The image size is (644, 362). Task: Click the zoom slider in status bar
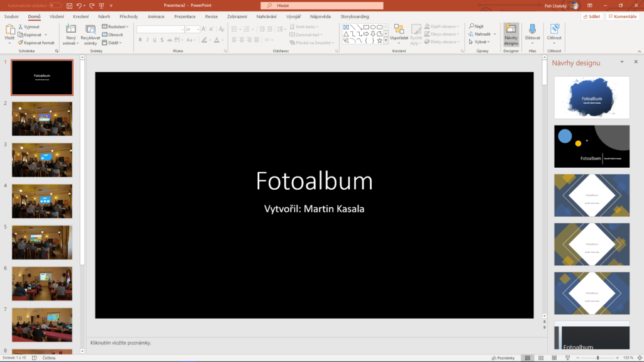(x=597, y=358)
